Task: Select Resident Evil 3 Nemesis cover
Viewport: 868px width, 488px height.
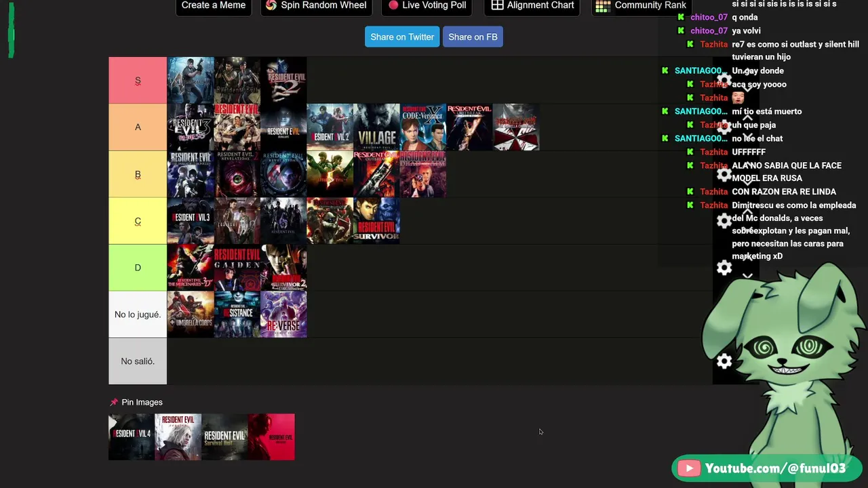Action: click(x=191, y=127)
